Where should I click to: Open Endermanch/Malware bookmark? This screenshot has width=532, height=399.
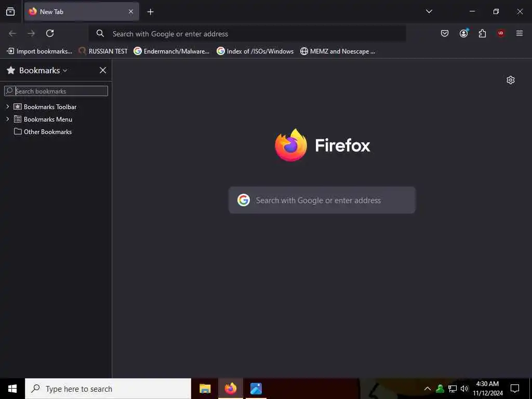171,51
